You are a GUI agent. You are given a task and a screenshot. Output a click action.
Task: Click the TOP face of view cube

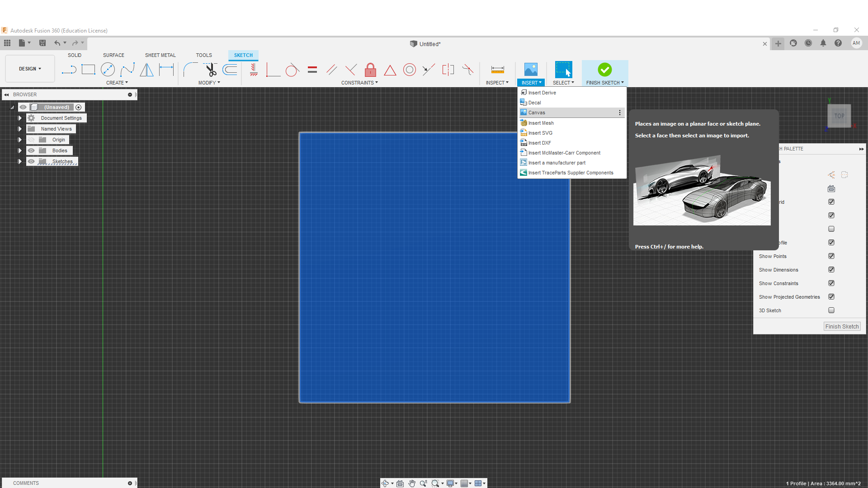[x=839, y=116]
